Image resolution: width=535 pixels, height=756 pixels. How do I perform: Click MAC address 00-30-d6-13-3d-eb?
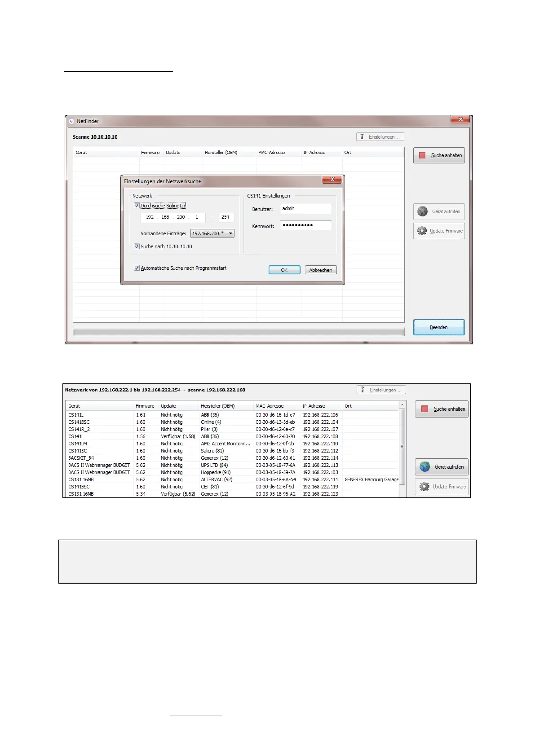(275, 422)
